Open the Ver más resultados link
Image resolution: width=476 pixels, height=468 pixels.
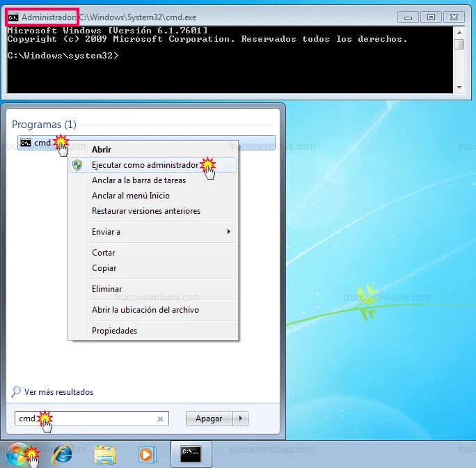coord(58,392)
